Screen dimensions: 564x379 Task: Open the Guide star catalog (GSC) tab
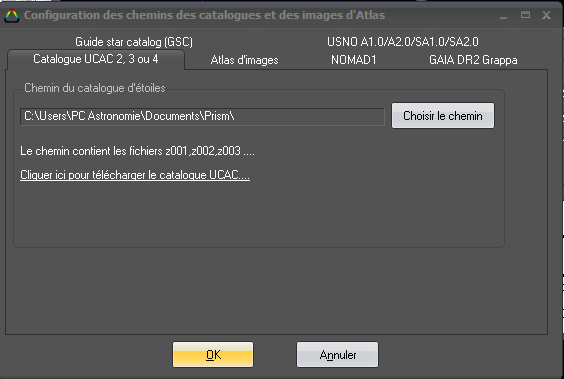(134, 42)
